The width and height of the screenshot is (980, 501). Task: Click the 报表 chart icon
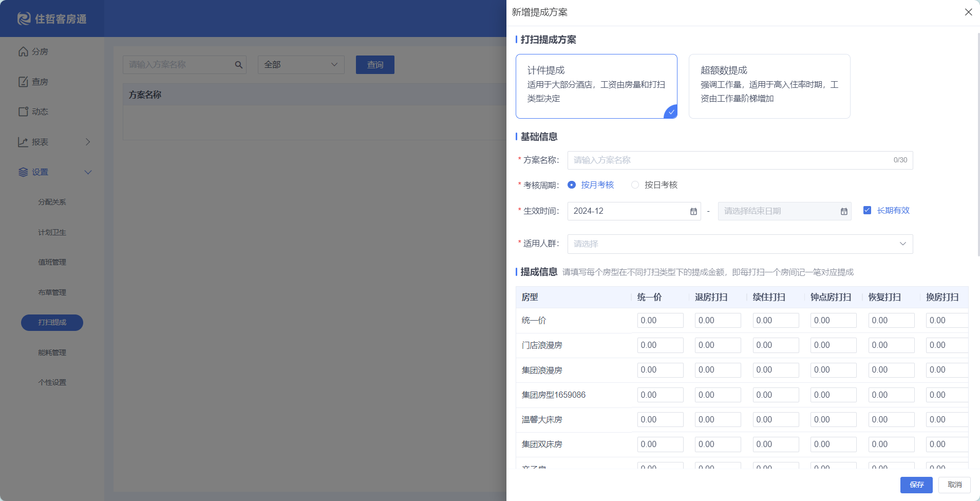click(x=23, y=142)
